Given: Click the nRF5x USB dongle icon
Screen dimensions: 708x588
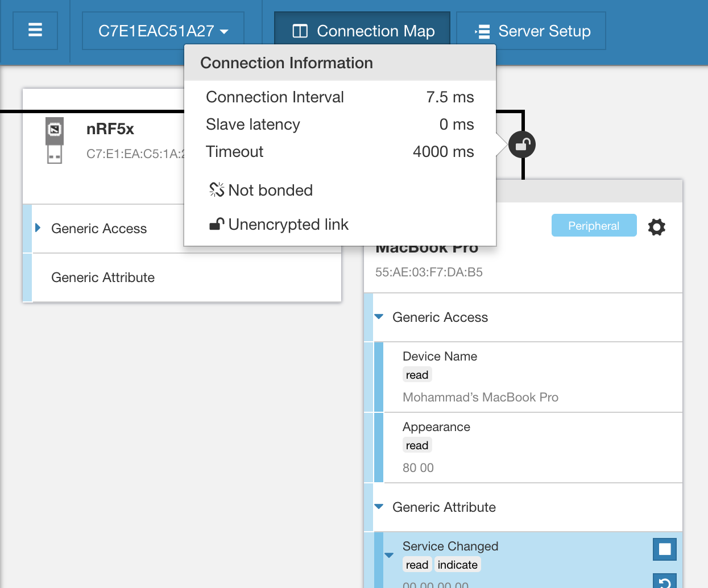Looking at the screenshot, I should click(55, 140).
